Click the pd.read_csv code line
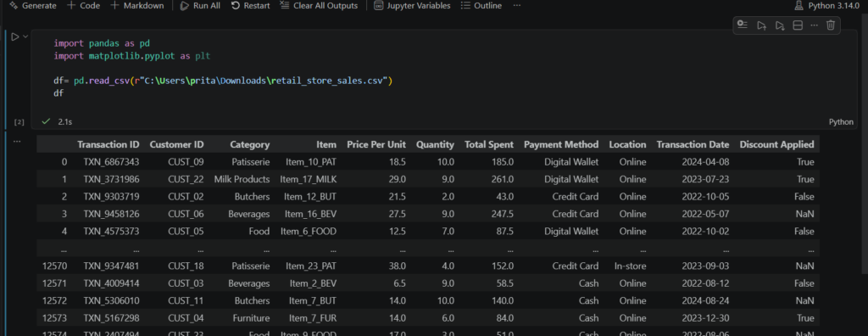The image size is (868, 336). point(223,81)
